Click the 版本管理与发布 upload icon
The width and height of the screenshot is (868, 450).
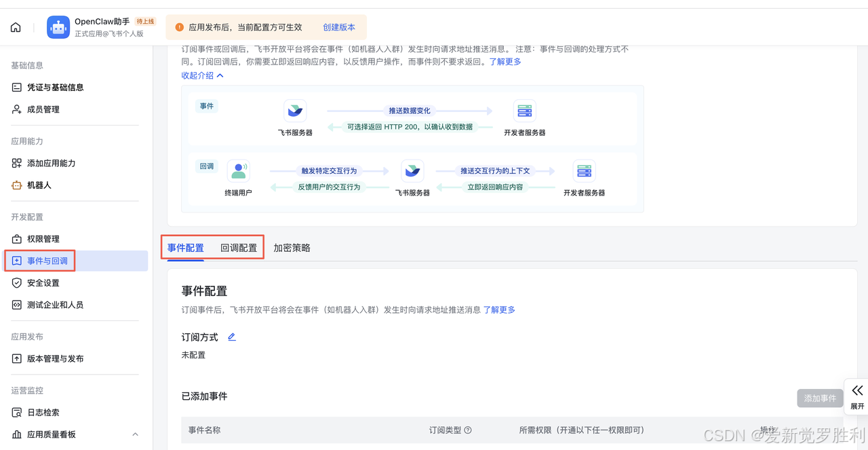[17, 358]
